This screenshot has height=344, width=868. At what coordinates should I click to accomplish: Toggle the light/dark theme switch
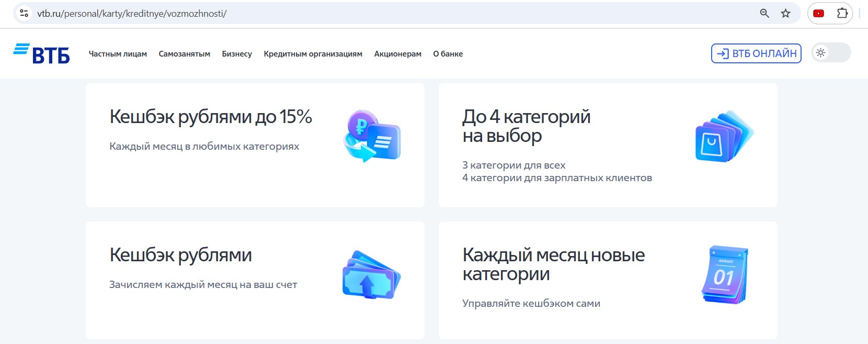point(830,53)
